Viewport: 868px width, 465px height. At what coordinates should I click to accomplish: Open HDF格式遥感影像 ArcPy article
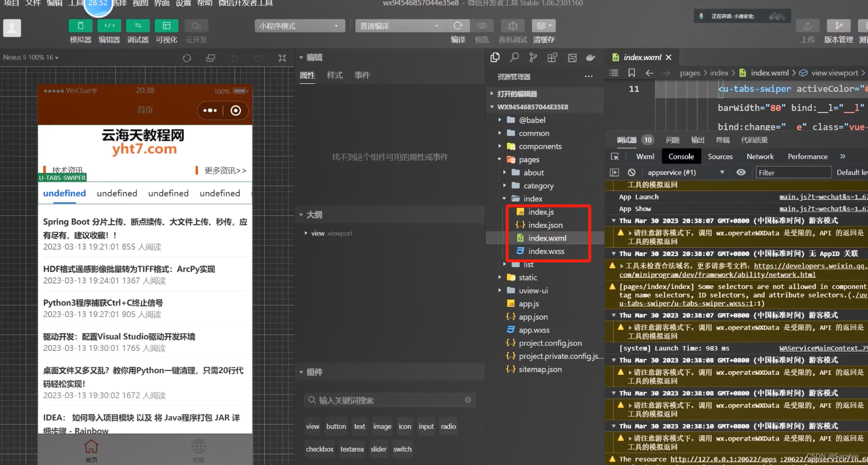point(129,269)
